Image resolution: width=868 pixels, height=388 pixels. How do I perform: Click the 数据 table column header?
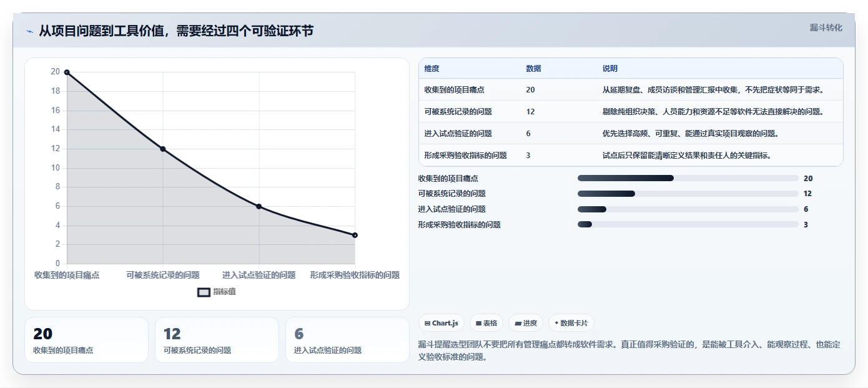534,69
